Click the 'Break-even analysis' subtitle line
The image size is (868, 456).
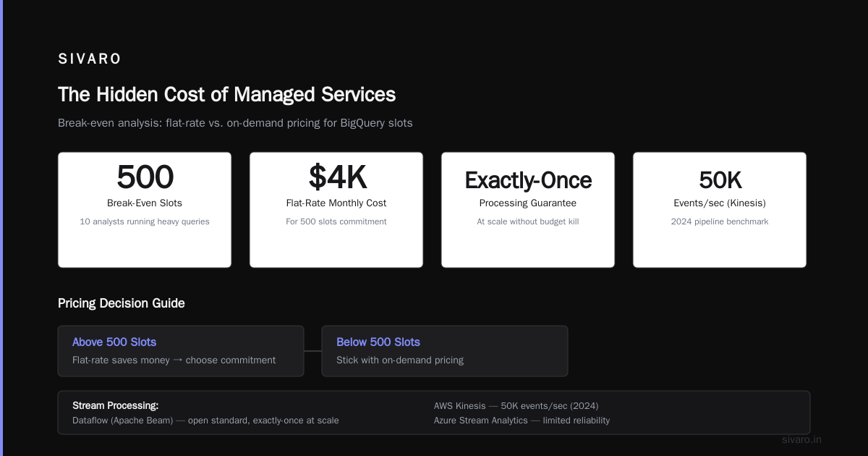(x=235, y=123)
